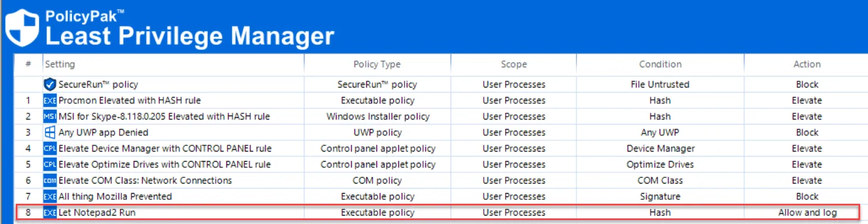Viewport: 868px width, 224px height.
Task: Select the Let Notepad2 Run policy row
Action: pos(438,213)
